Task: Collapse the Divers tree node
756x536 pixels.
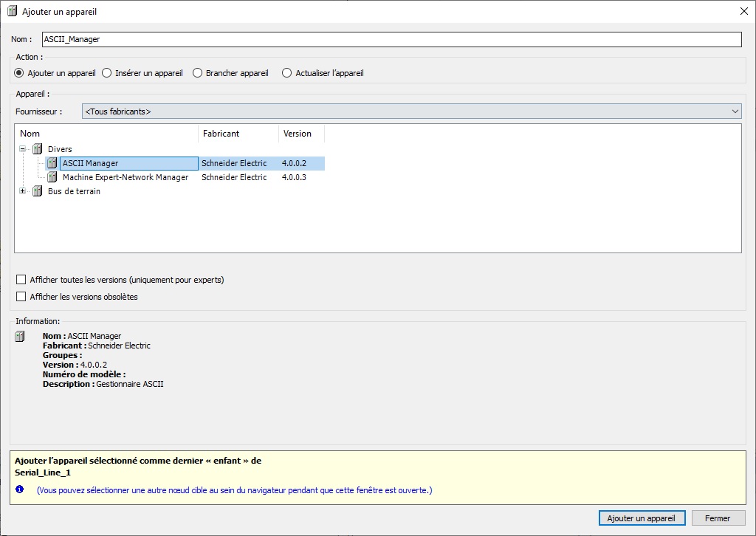Action: [23, 149]
